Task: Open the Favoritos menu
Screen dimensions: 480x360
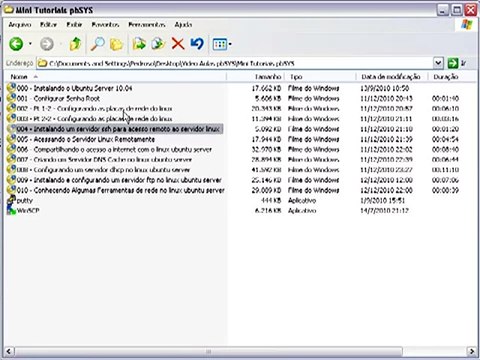Action: coord(105,25)
